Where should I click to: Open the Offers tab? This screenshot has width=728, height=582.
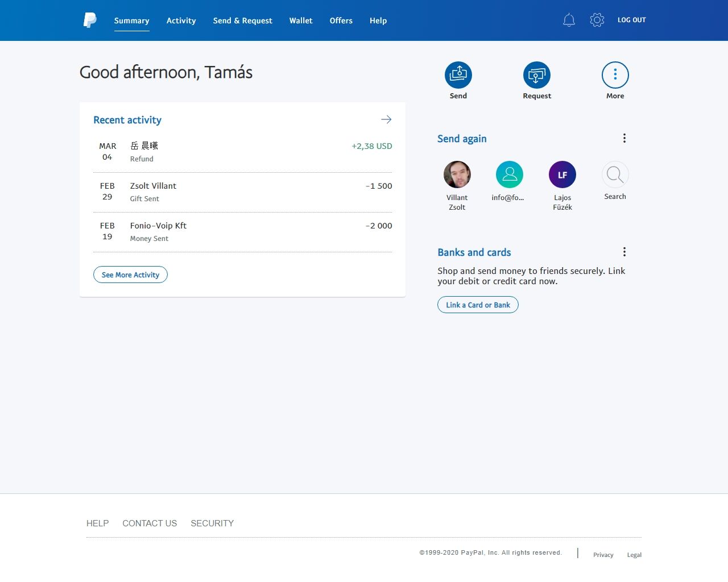pyautogui.click(x=341, y=20)
